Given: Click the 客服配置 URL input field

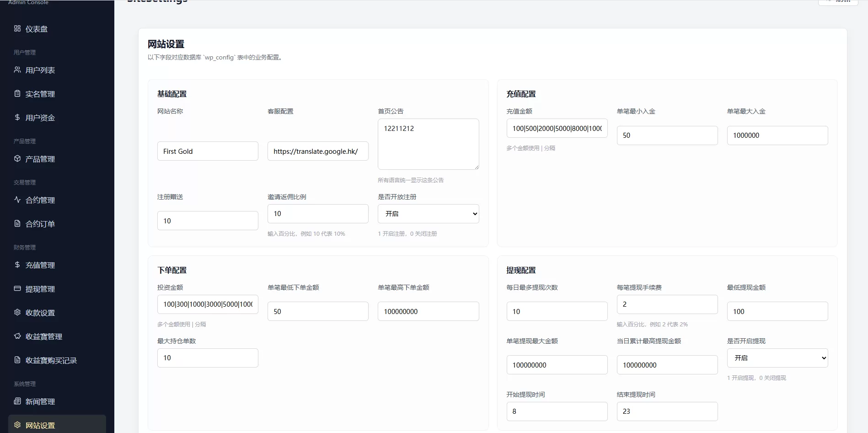Looking at the screenshot, I should 318,151.
